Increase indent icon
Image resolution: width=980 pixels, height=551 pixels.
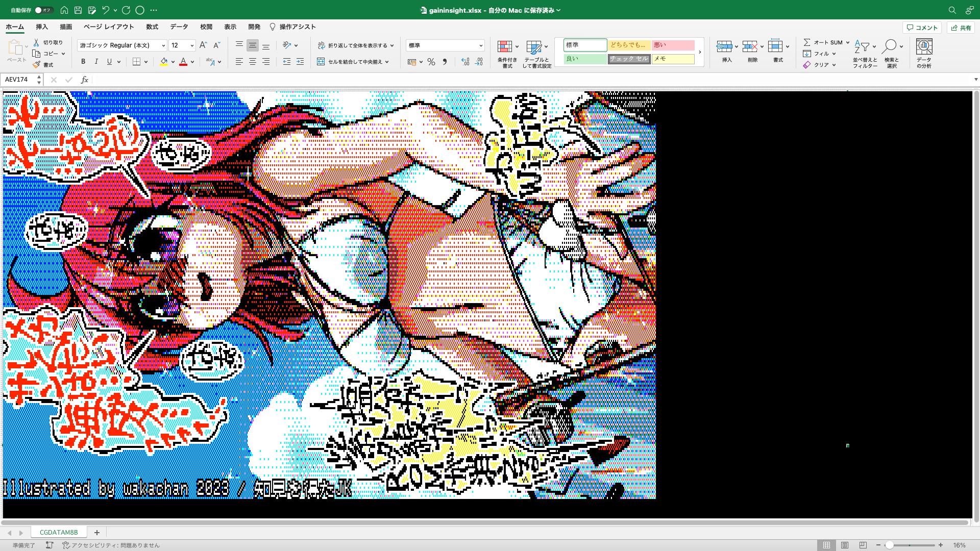coord(300,62)
